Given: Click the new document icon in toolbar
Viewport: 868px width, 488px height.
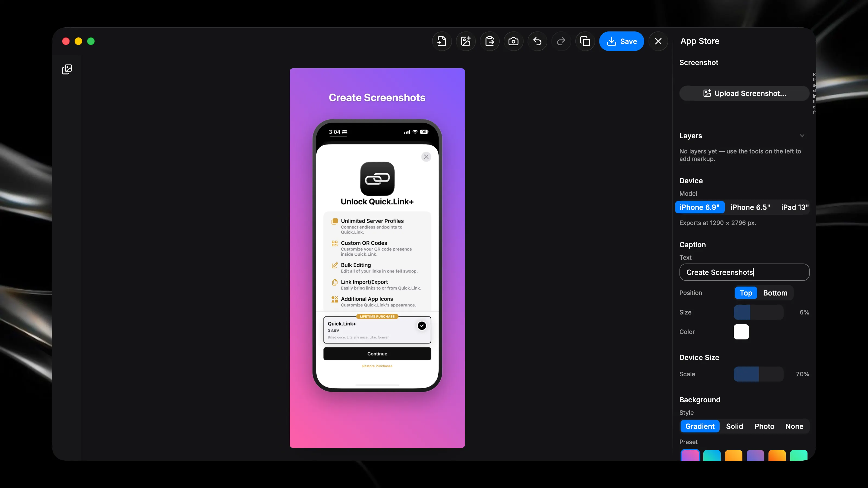Looking at the screenshot, I should coord(442,41).
